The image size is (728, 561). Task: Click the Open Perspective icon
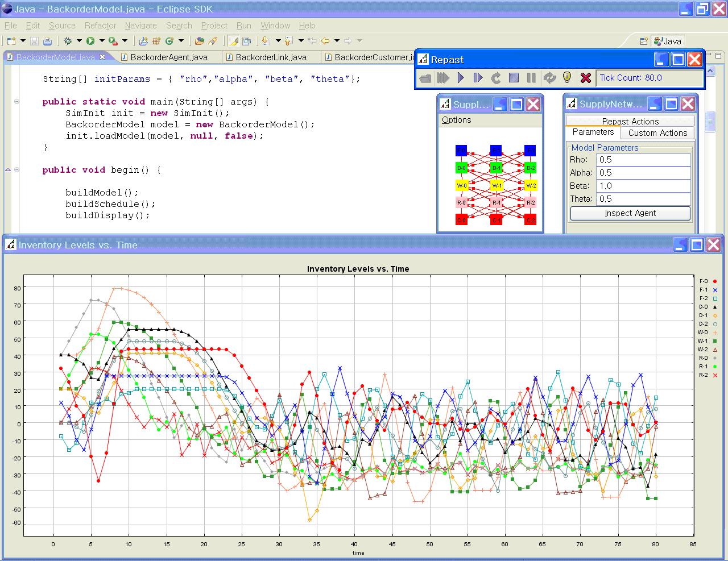pos(644,41)
